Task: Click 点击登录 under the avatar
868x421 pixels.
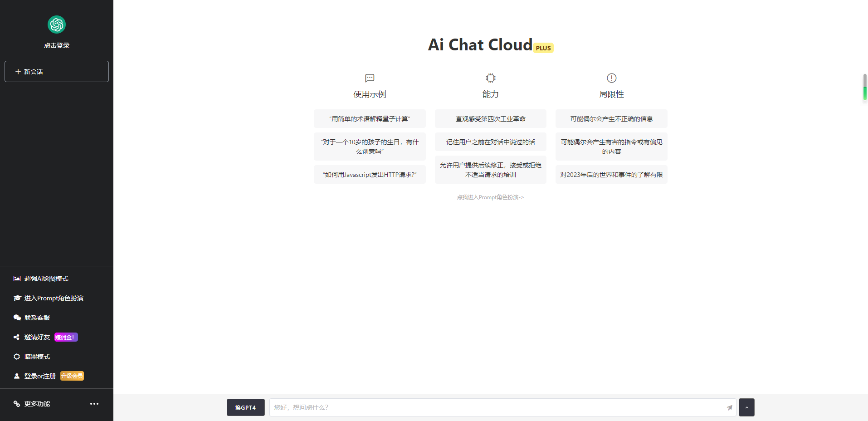Action: pyautogui.click(x=57, y=45)
